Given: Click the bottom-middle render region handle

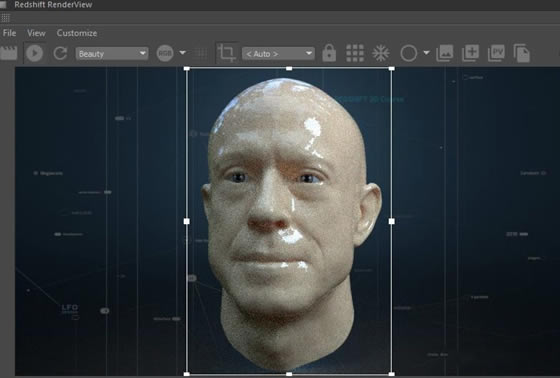Looking at the screenshot, I should pos(289,374).
